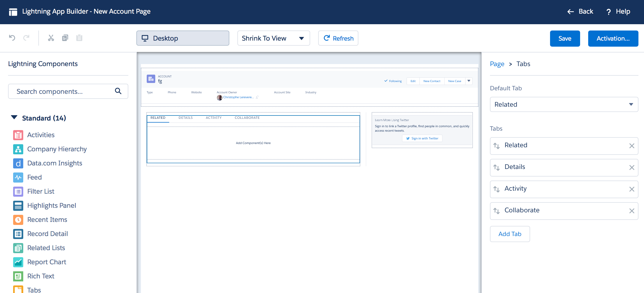
Task: Click the copy icon in toolbar
Action: tap(65, 38)
